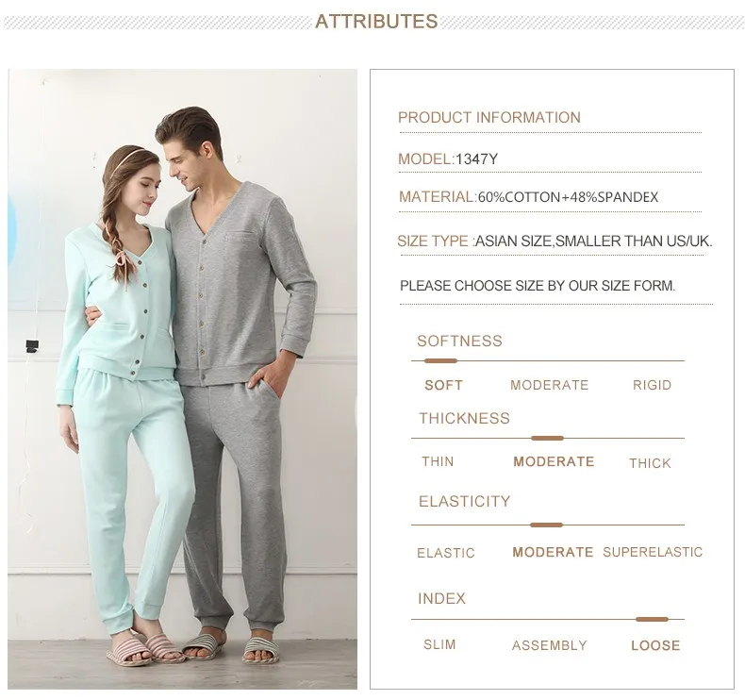Image resolution: width=745 pixels, height=700 pixels.
Task: Click the Index slider marker
Action: (x=652, y=619)
